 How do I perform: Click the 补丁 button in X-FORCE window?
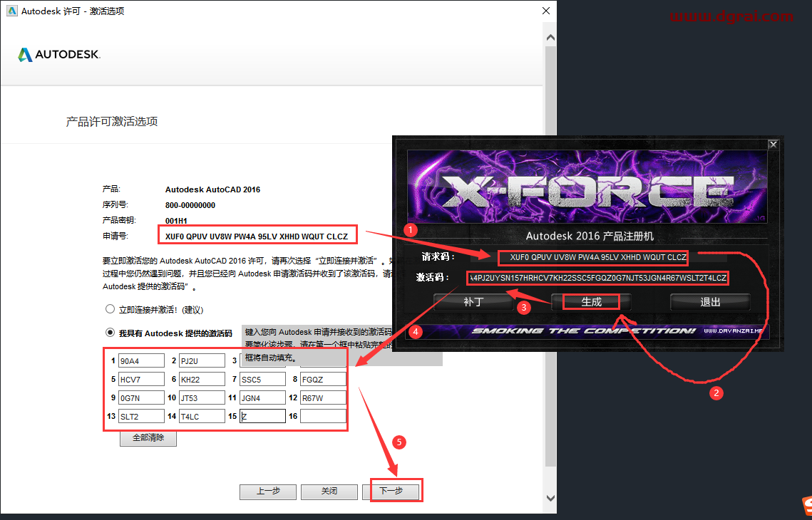473,301
